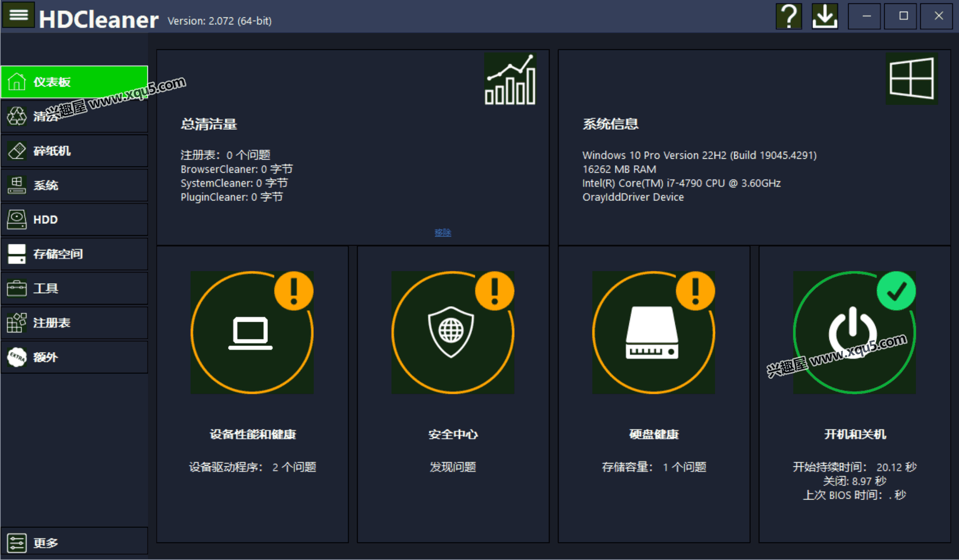
Task: Click the computer icon for 系统
Action: (17, 185)
